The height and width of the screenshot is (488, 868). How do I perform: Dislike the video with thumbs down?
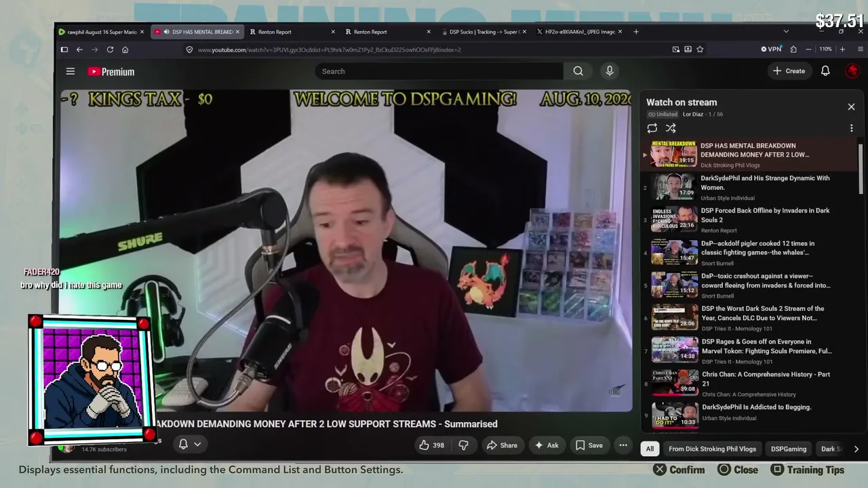click(464, 445)
